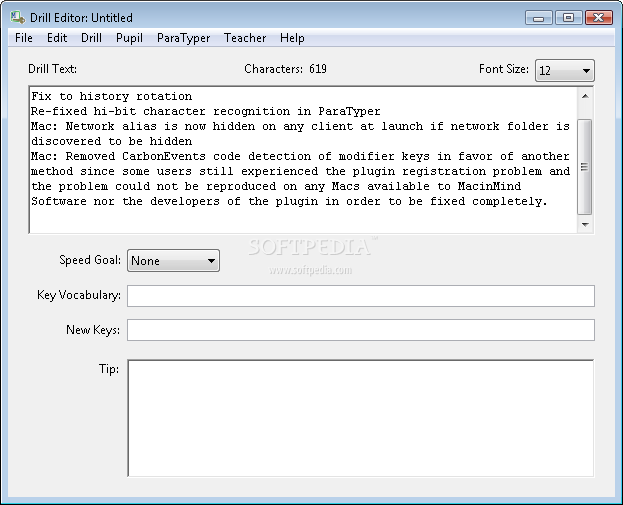The height and width of the screenshot is (505, 623).
Task: Click the 'Drill Text:' label
Action: 52,69
